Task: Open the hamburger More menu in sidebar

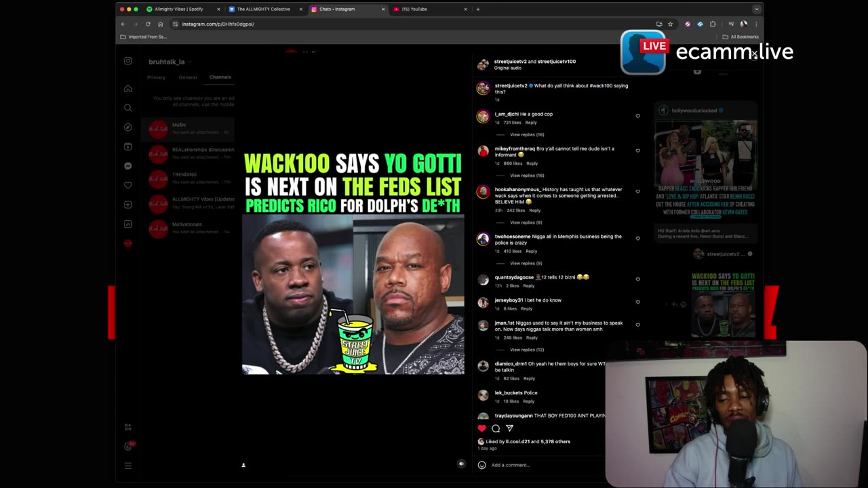Action: coord(127,466)
